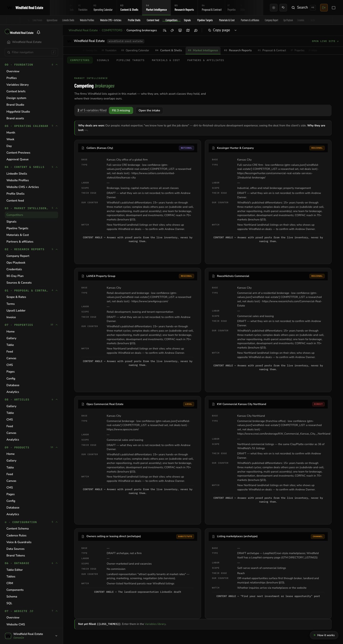
Task: Click the Fill 3 missing button
Action: click(x=121, y=110)
